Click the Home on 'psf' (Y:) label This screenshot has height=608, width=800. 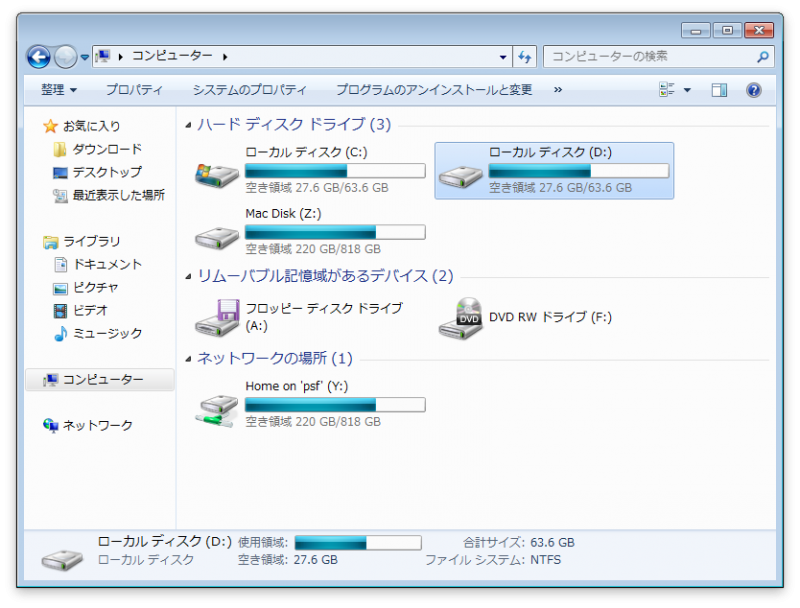[296, 386]
